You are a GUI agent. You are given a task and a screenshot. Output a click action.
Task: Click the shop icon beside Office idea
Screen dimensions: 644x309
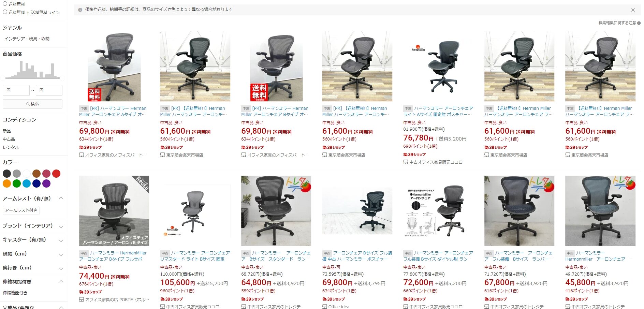click(x=324, y=307)
